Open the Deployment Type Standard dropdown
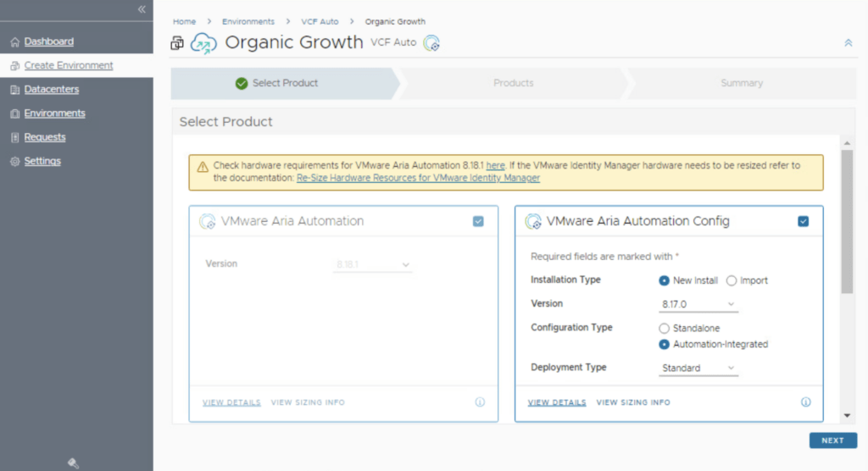Viewport: 868px width, 471px height. coord(698,368)
